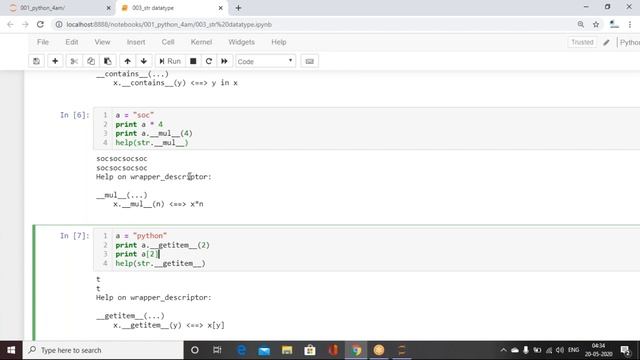Open the Chrome three-dot menu
640x360 pixels.
tap(630, 24)
